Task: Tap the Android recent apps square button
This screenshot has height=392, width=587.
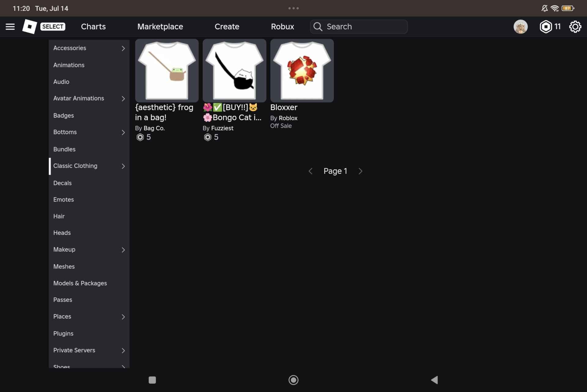Action: coord(152,380)
